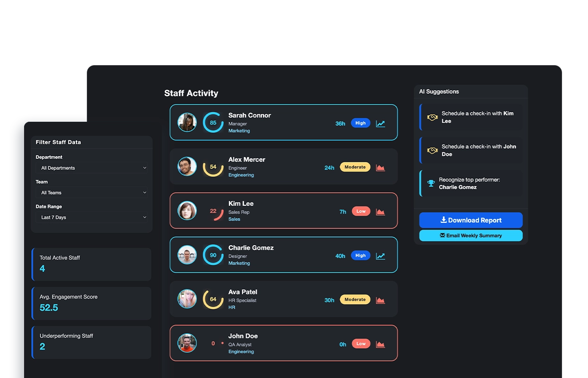Screen dimensions: 588x378
Task: Open the All Teams dropdown
Action: 92,193
